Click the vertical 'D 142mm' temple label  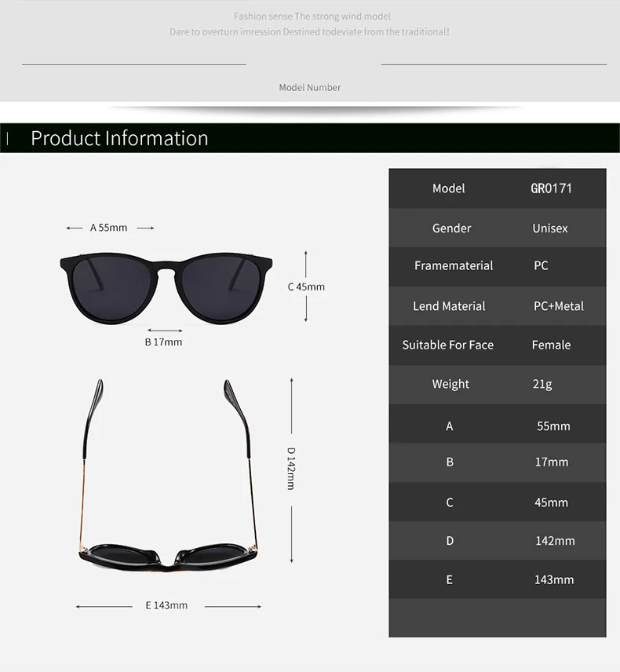(x=291, y=469)
